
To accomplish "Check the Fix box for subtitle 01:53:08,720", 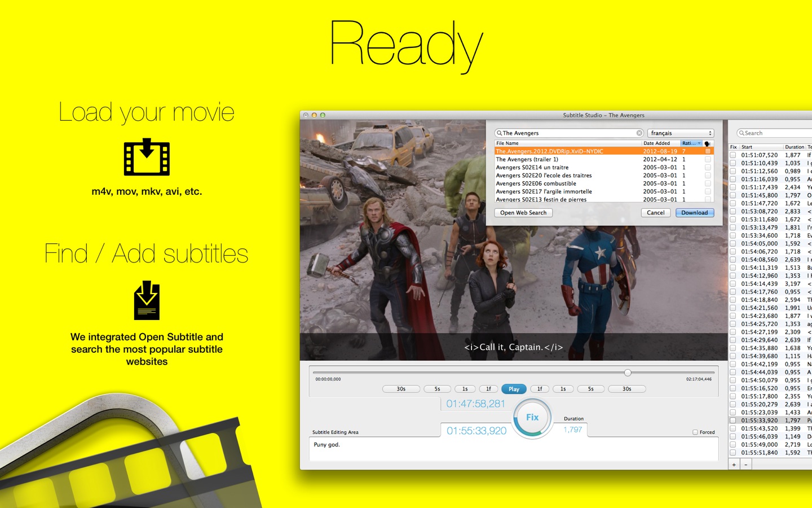I will click(x=733, y=211).
